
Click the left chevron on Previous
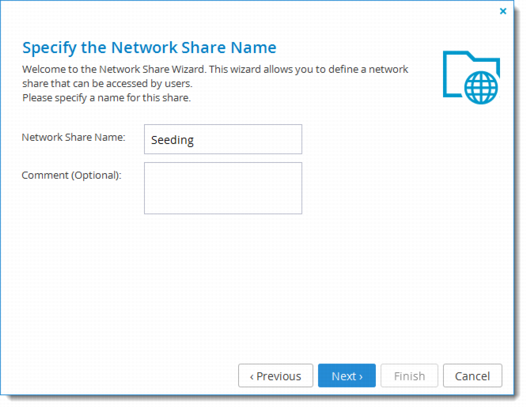252,377
